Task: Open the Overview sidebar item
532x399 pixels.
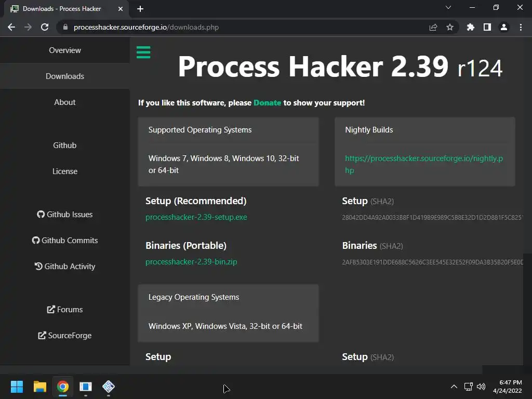Action: [x=65, y=50]
